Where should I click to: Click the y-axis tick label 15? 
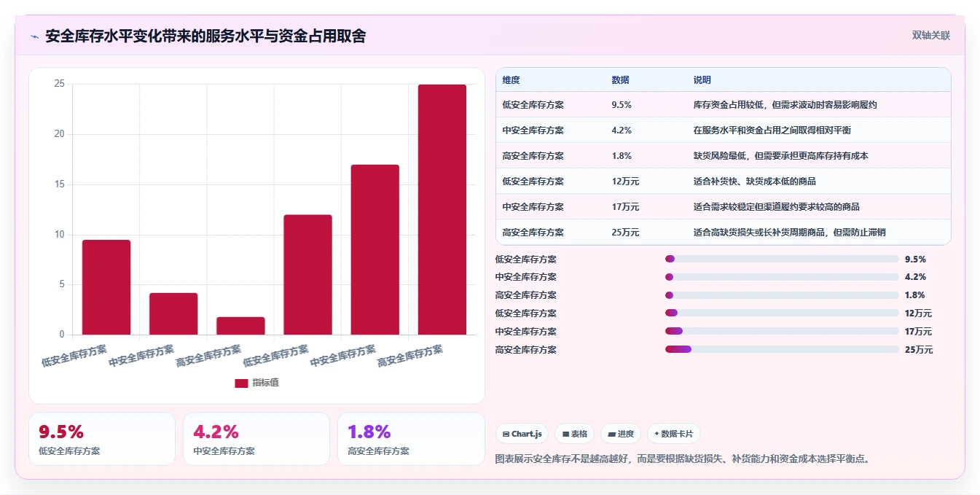pos(60,184)
